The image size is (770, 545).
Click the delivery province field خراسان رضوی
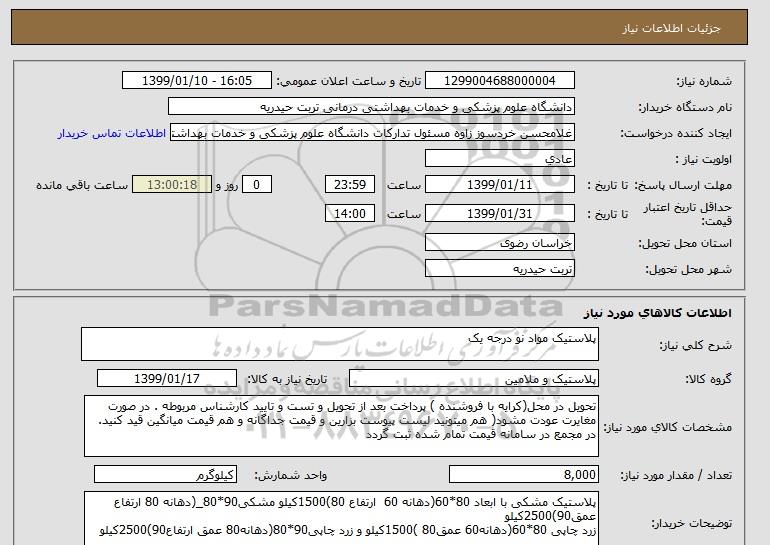(499, 243)
